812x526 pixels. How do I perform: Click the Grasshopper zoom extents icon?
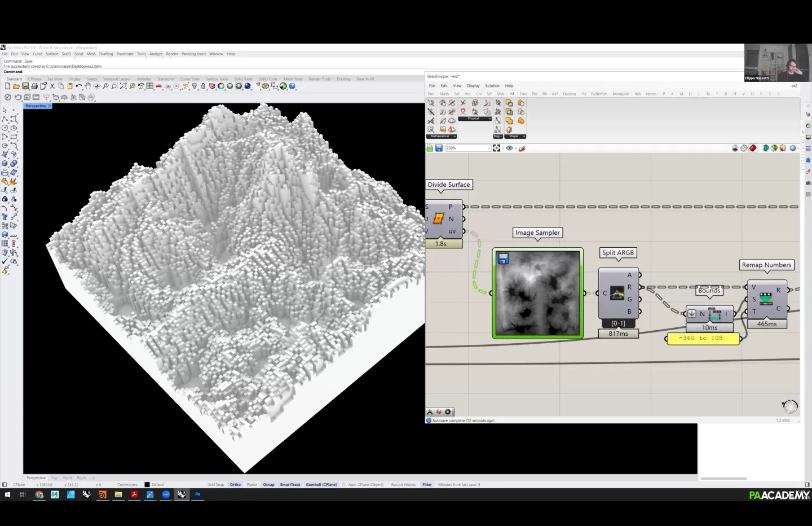tap(496, 148)
